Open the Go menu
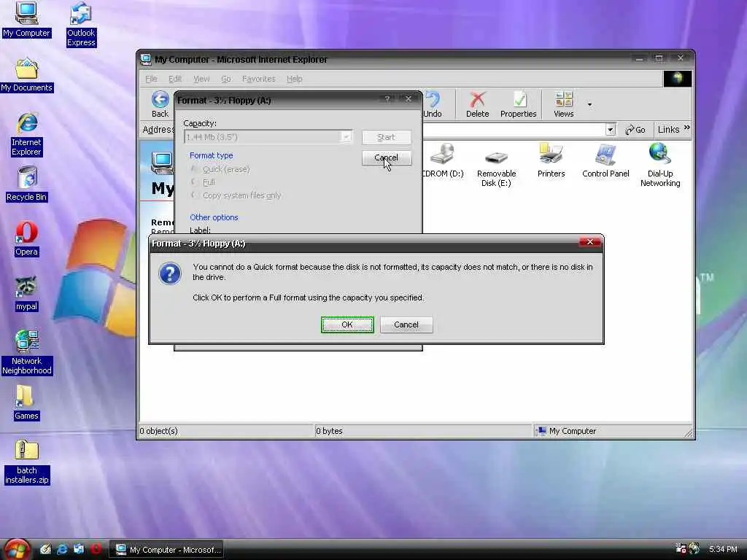 coord(226,79)
